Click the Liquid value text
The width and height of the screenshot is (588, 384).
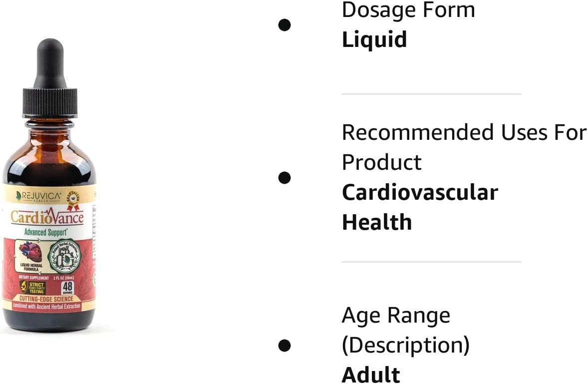[x=374, y=39]
